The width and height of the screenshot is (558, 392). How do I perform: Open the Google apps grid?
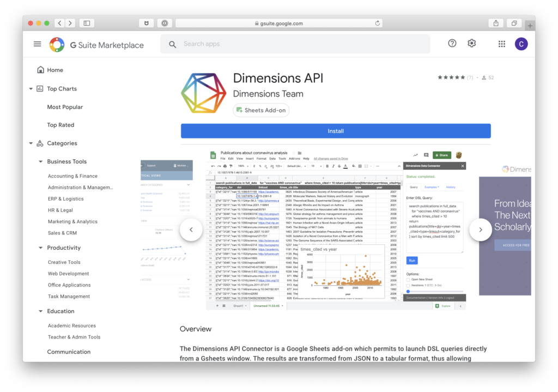(x=502, y=44)
